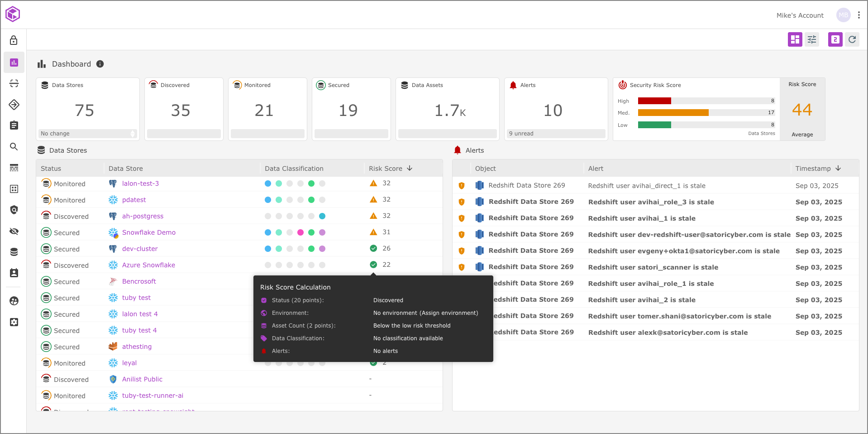Sort by Risk Score column arrow
The width and height of the screenshot is (868, 434).
click(x=410, y=168)
